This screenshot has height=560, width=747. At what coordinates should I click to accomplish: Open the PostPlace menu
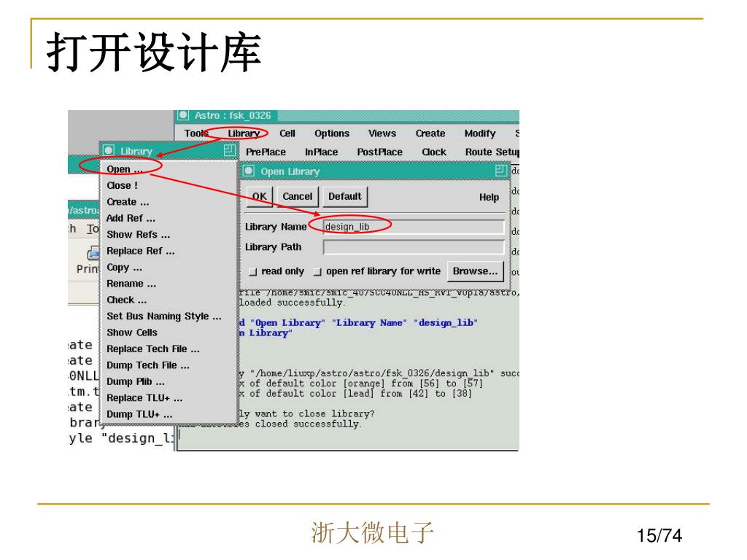(x=379, y=152)
